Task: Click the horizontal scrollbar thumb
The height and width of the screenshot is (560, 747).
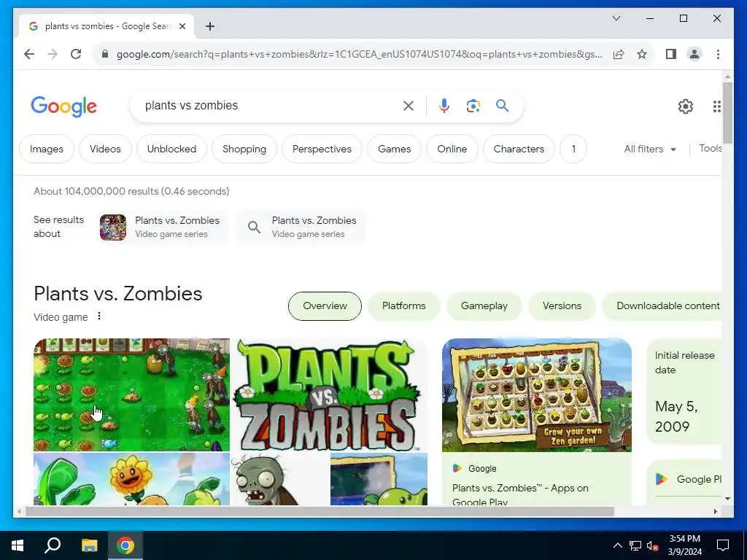Action: tap(320, 511)
